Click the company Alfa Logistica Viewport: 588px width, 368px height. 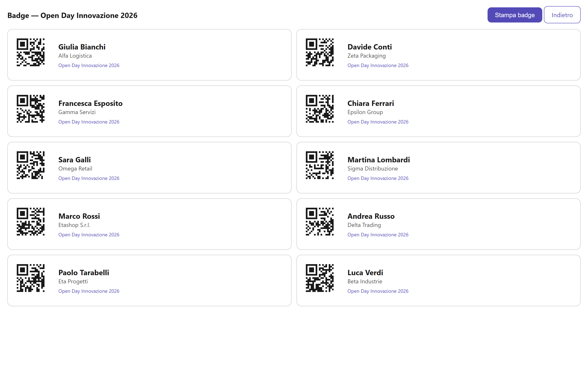[75, 56]
